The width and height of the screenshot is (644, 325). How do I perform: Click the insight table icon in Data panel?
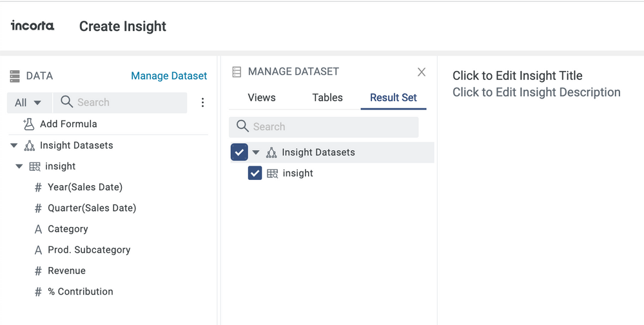pyautogui.click(x=35, y=166)
